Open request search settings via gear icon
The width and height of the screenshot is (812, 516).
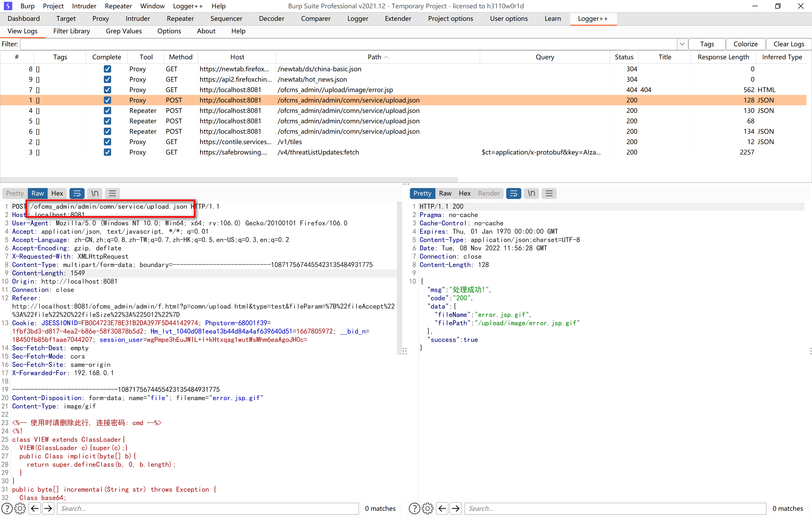point(20,508)
